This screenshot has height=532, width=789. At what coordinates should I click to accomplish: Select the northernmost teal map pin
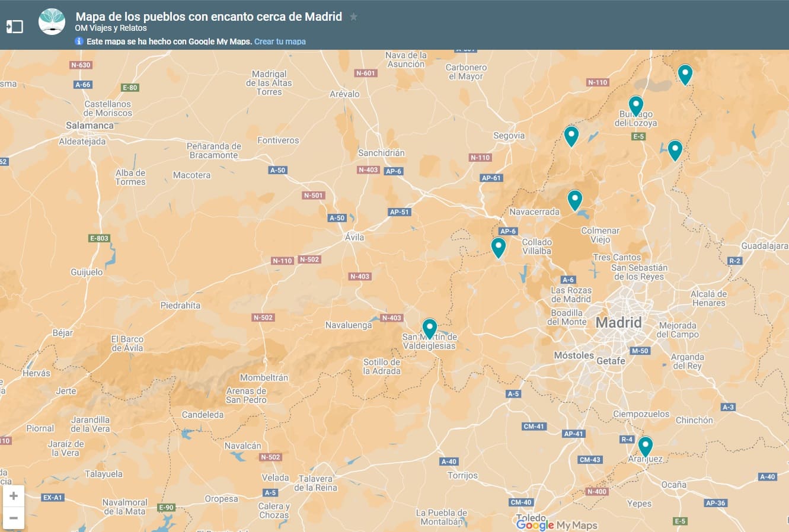click(x=685, y=75)
